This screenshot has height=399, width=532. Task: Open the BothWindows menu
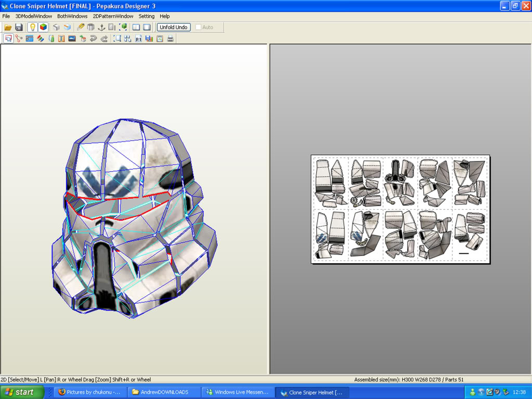click(x=72, y=16)
